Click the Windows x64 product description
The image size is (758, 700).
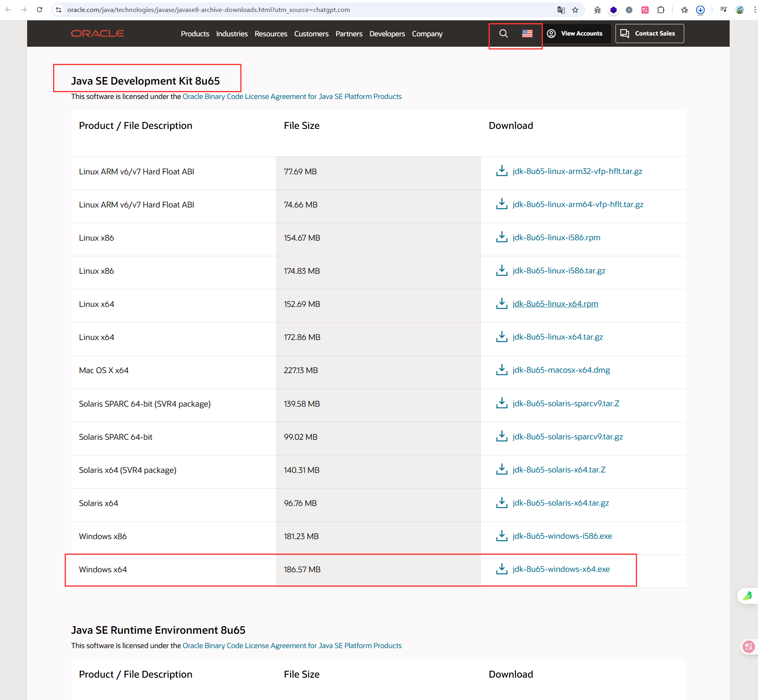(103, 569)
